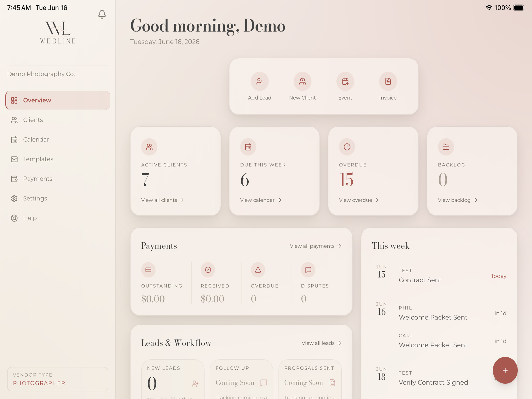Open notifications bell icon
The image size is (532, 399).
102,14
